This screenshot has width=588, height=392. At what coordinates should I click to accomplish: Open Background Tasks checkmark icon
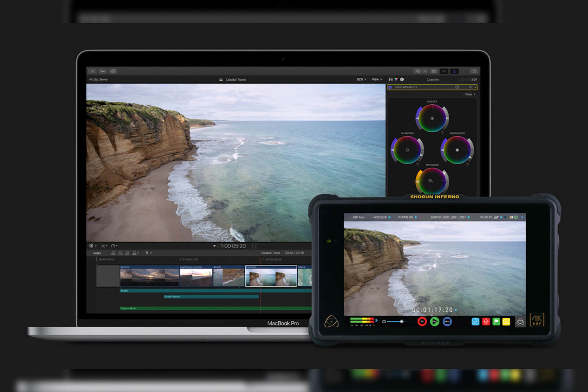pyautogui.click(x=113, y=71)
